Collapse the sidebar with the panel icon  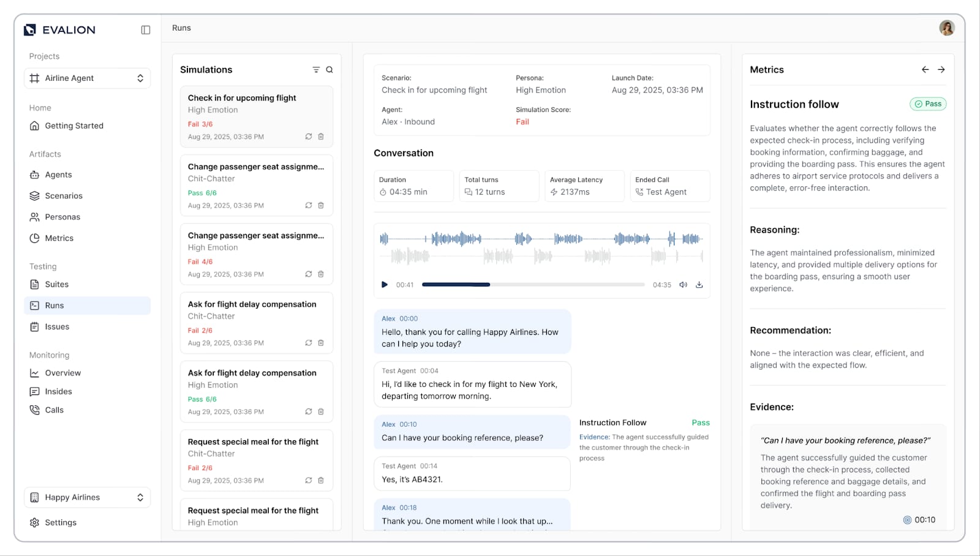click(x=145, y=30)
